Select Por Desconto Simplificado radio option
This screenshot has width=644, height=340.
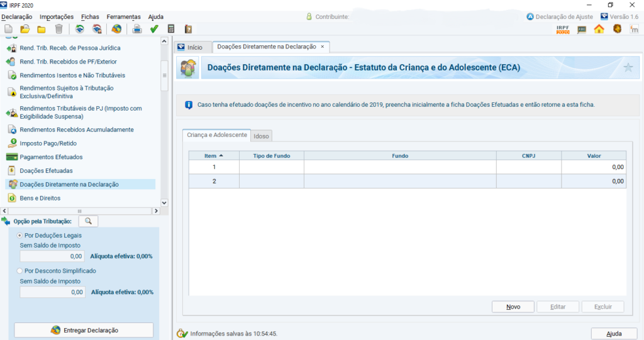(20, 271)
